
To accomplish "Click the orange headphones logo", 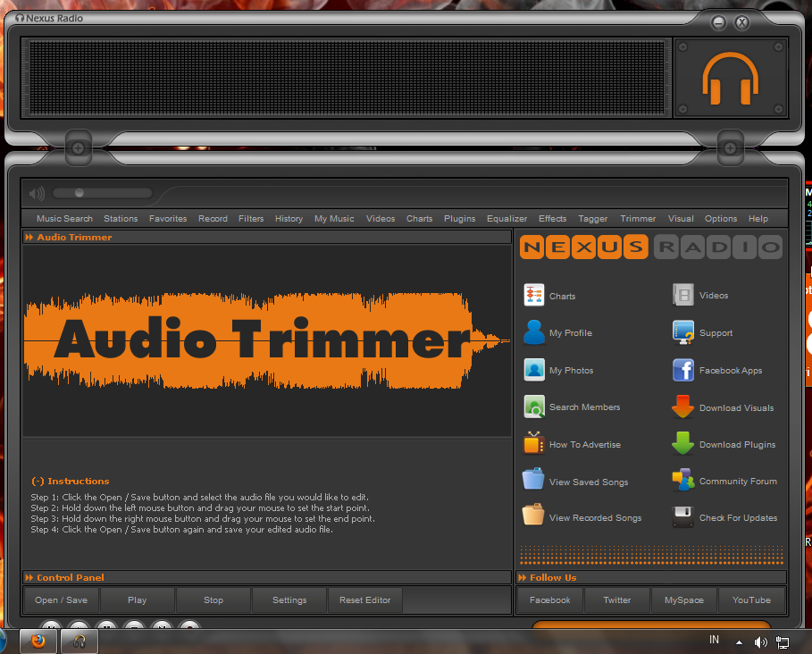I will point(730,78).
